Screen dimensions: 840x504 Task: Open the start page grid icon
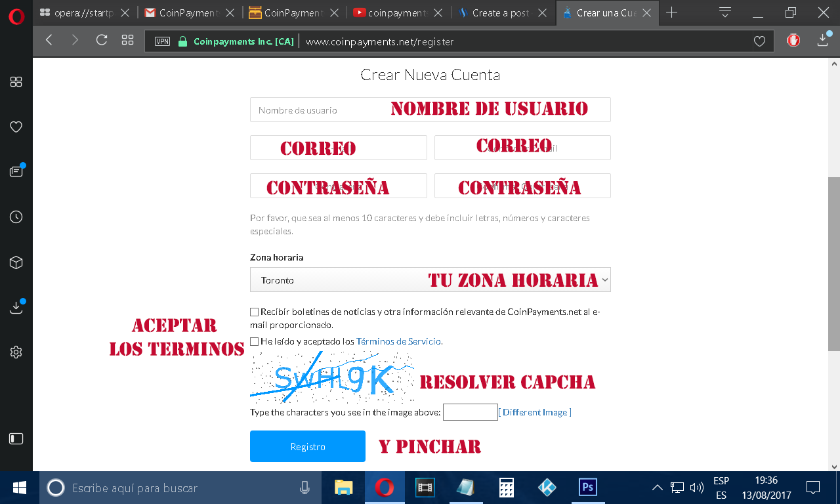(x=128, y=41)
